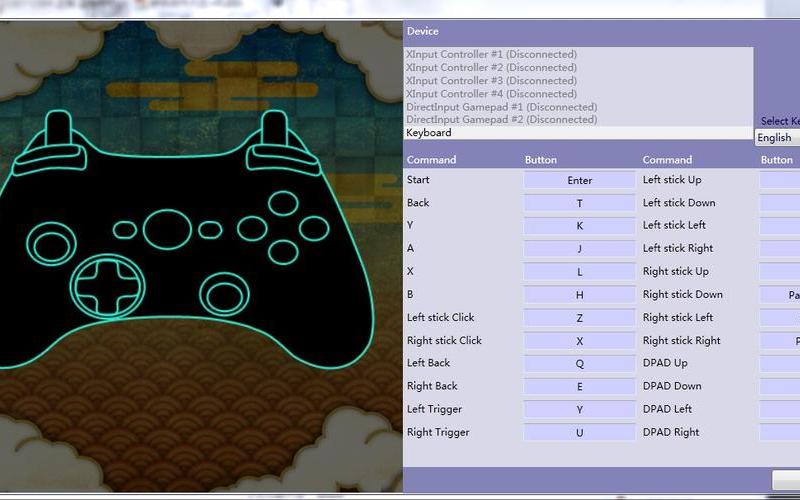
Task: Click the J binding for A
Action: (x=579, y=249)
